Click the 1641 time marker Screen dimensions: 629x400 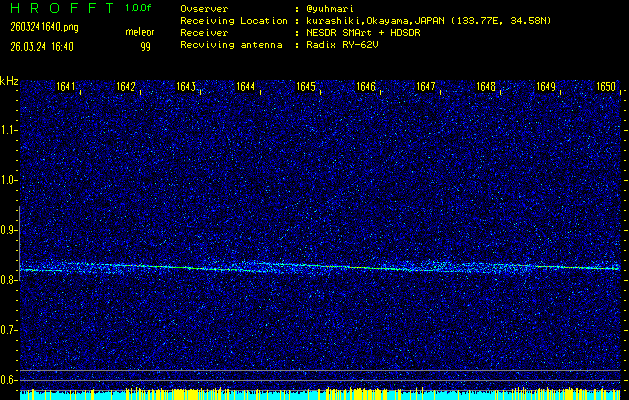(x=67, y=87)
